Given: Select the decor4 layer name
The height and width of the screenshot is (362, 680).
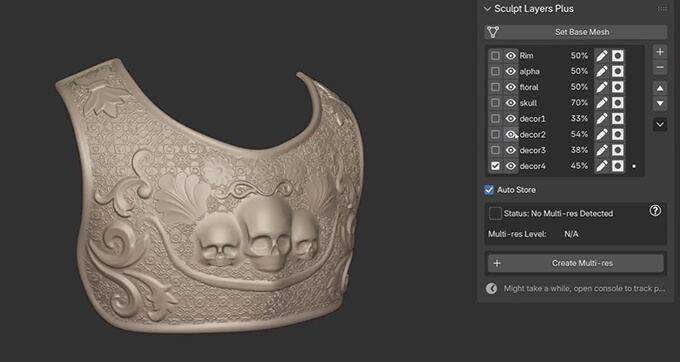Looking at the screenshot, I should coord(533,166).
